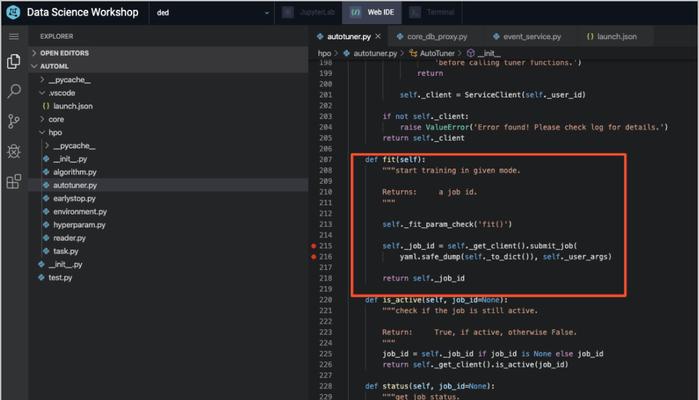Switch to the Terminal tab
Screen dimensions: 699x400
tap(432, 12)
